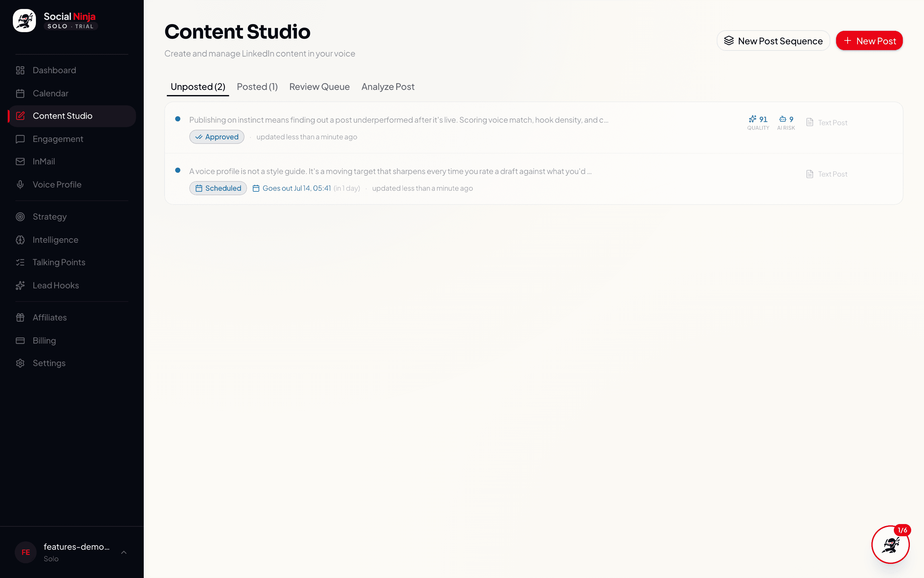The height and width of the screenshot is (578, 924).
Task: Click 'Text Post' label on Approved post
Action: [832, 123]
